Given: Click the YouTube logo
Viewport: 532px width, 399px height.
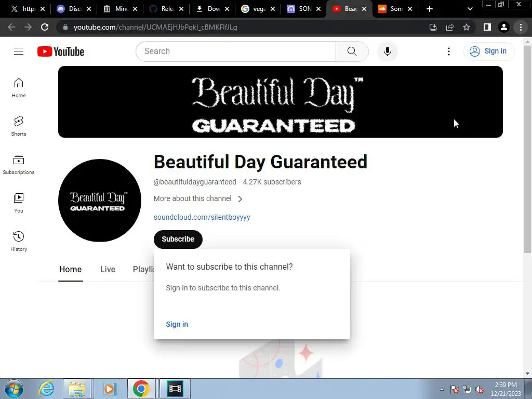Looking at the screenshot, I should (x=61, y=51).
